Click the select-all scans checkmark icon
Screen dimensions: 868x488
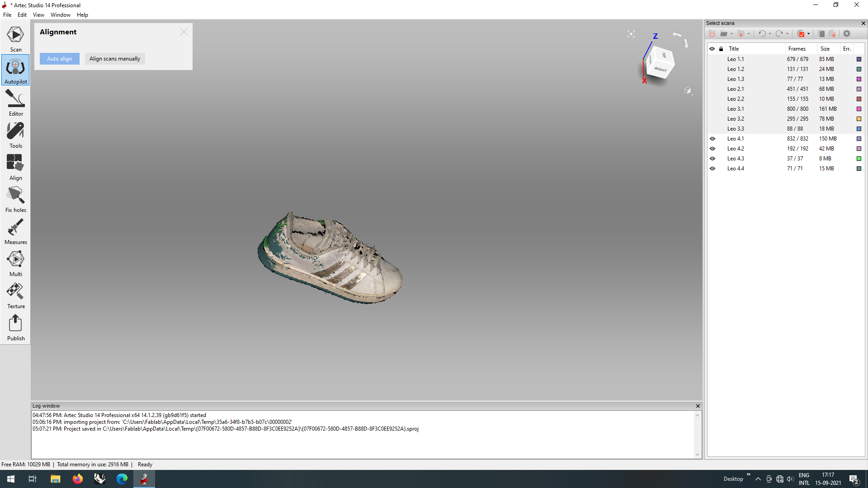coord(801,34)
